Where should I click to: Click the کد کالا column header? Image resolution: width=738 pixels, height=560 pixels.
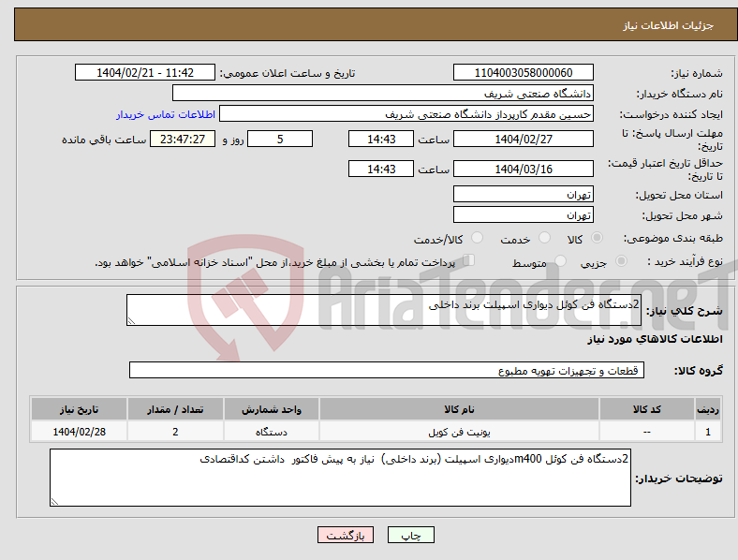[647, 409]
